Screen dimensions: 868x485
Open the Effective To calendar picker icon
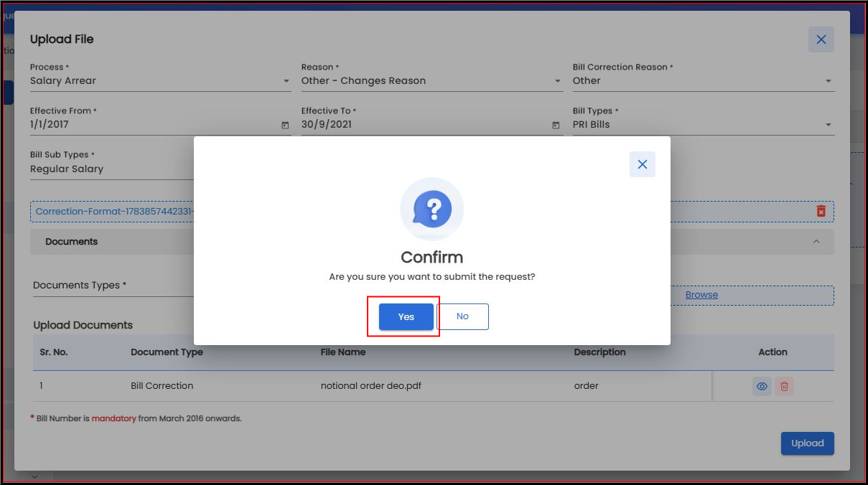coord(556,125)
